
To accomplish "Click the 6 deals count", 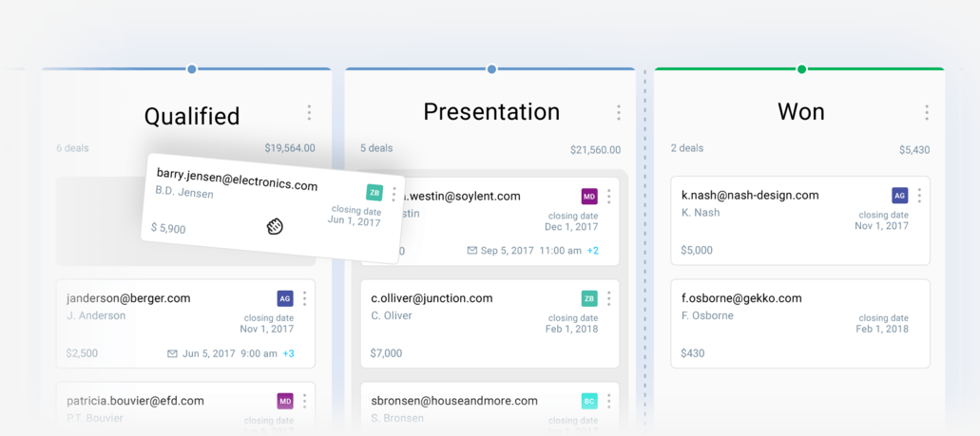I will coord(72,148).
